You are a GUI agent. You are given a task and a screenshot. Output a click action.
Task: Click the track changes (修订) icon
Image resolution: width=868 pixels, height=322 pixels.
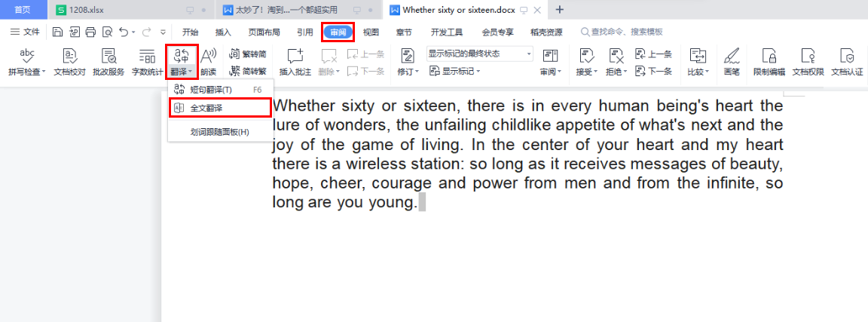click(x=408, y=56)
